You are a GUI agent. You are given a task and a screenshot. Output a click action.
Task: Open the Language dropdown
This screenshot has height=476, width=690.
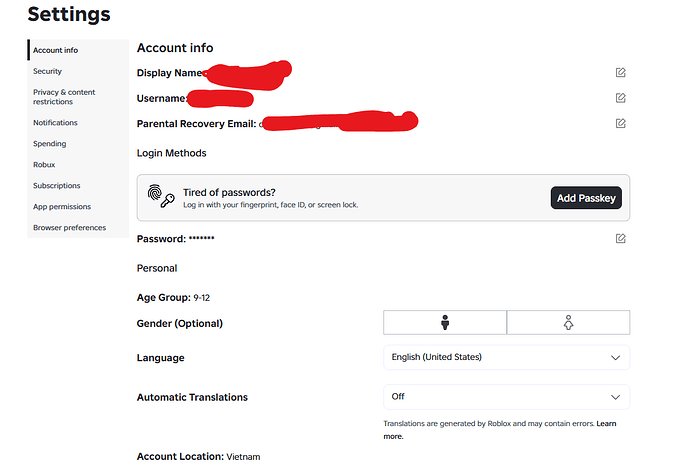click(506, 357)
